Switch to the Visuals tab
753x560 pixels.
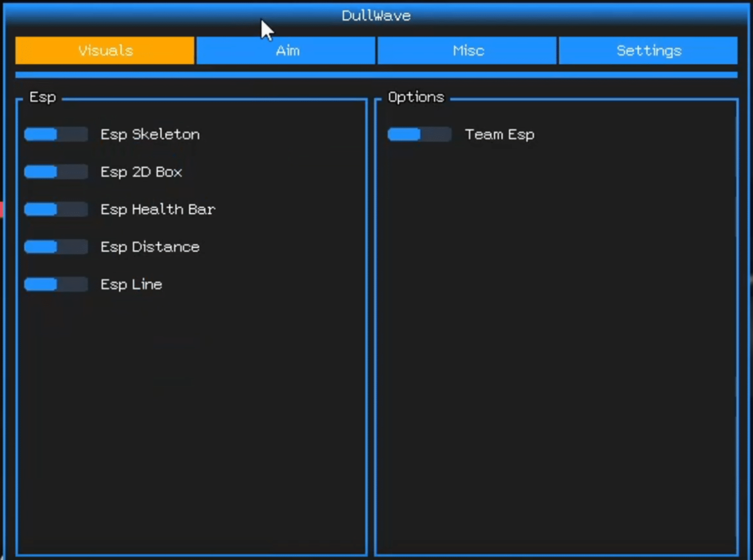[x=105, y=50]
